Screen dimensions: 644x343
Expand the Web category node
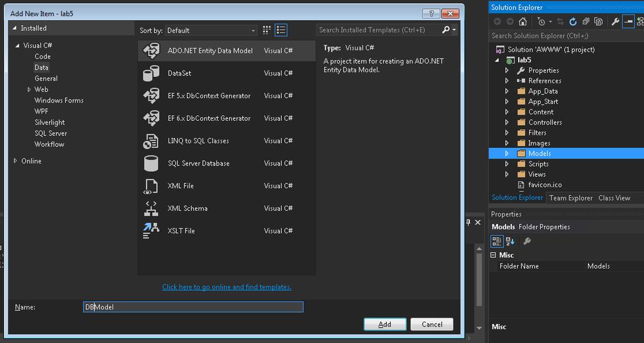tap(29, 89)
